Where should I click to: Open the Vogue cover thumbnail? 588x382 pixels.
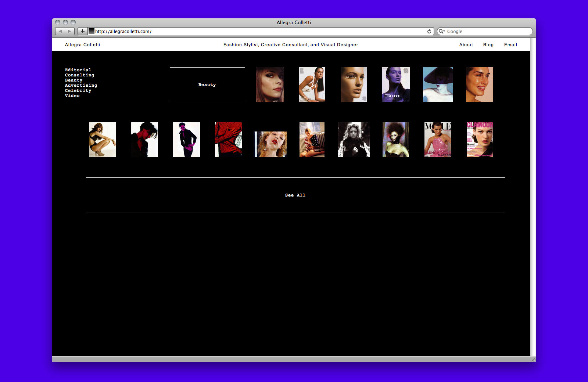coord(438,140)
